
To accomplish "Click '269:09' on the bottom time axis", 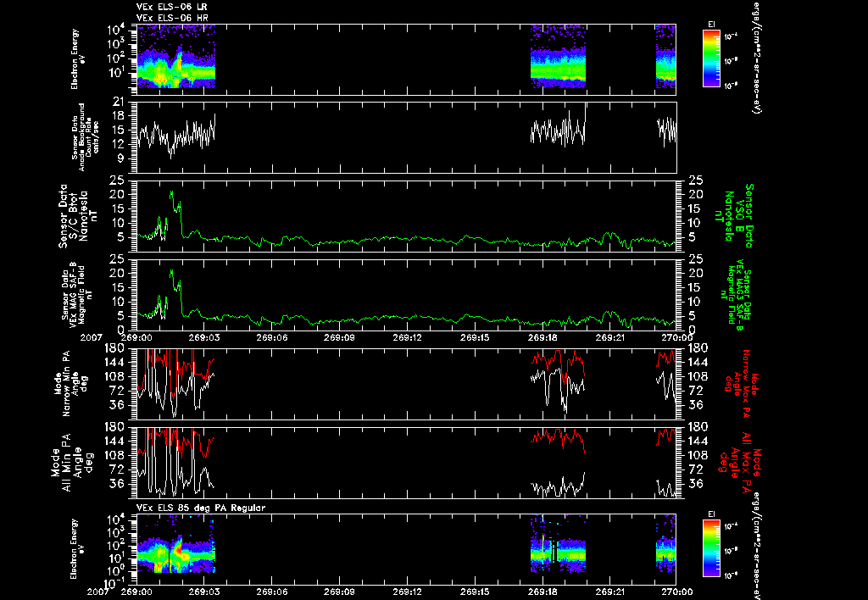I will click(339, 592).
